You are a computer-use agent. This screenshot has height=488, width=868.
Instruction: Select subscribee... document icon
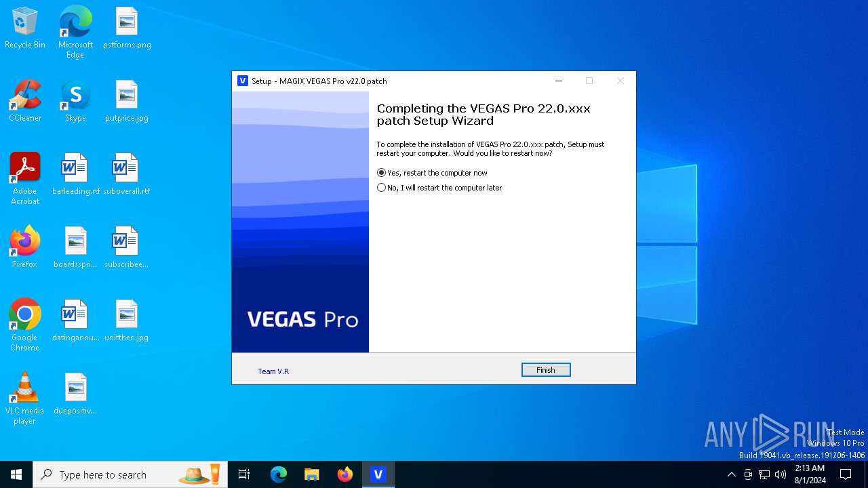[127, 248]
